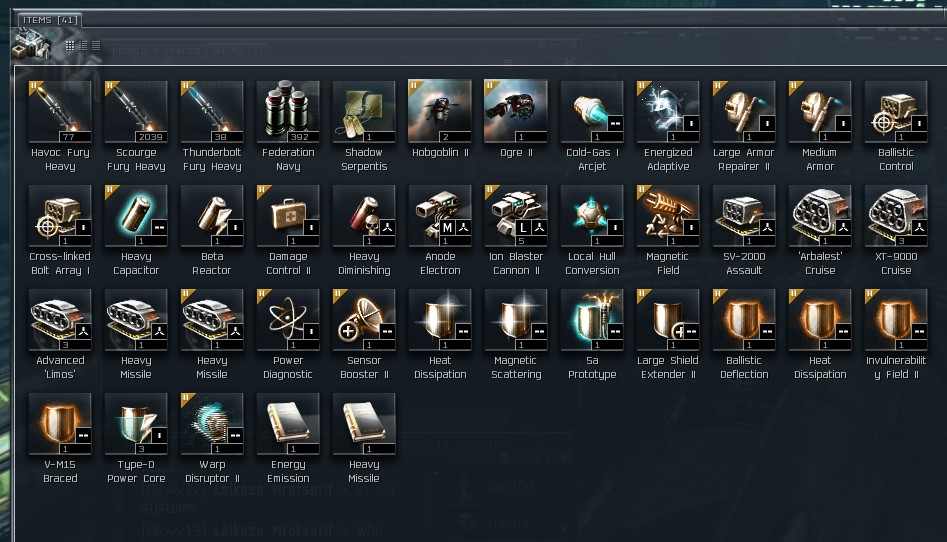Screen dimensions: 947x542
Task: Select the Local Hull Conversion icon
Action: [x=592, y=216]
